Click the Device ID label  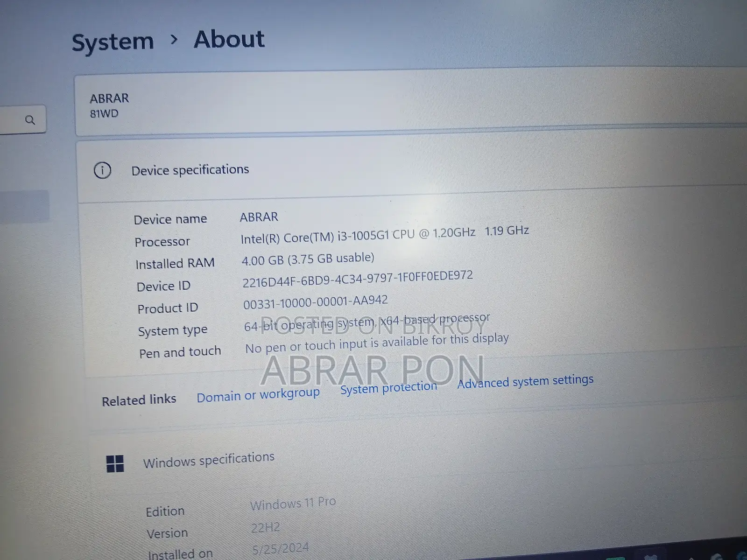coord(163,286)
